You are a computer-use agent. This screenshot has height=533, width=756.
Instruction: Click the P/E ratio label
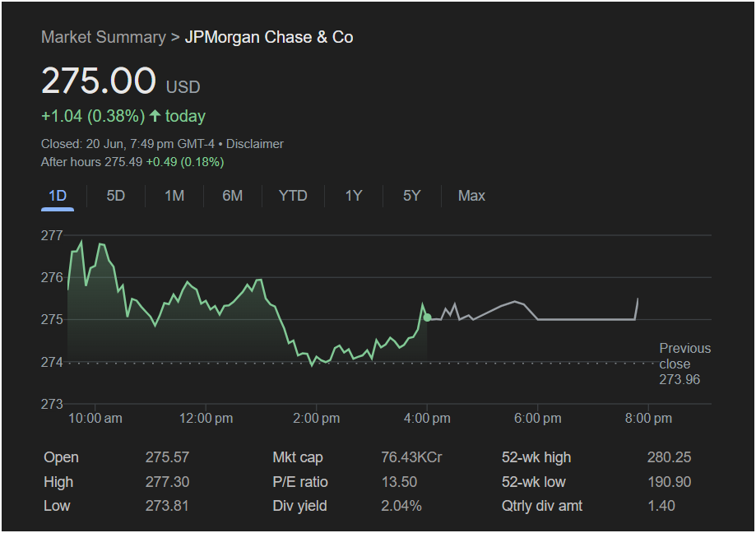click(300, 482)
